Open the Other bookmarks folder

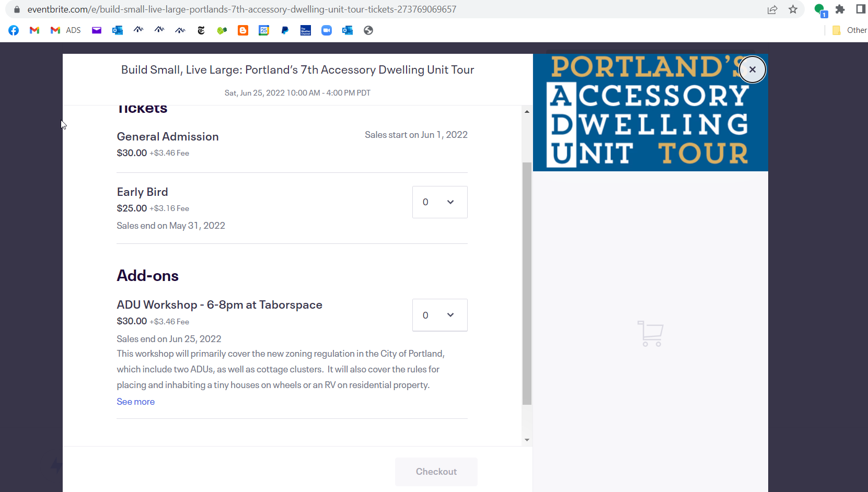tap(850, 30)
